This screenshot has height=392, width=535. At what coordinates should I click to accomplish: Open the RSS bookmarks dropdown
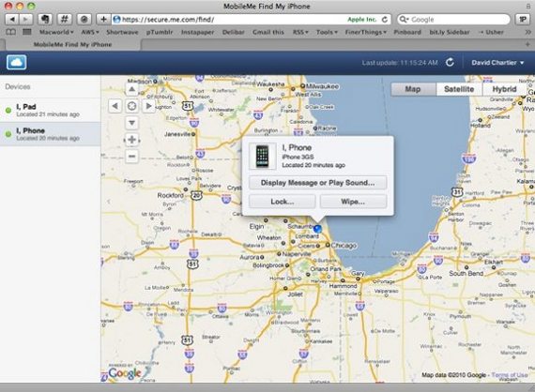pyautogui.click(x=300, y=32)
